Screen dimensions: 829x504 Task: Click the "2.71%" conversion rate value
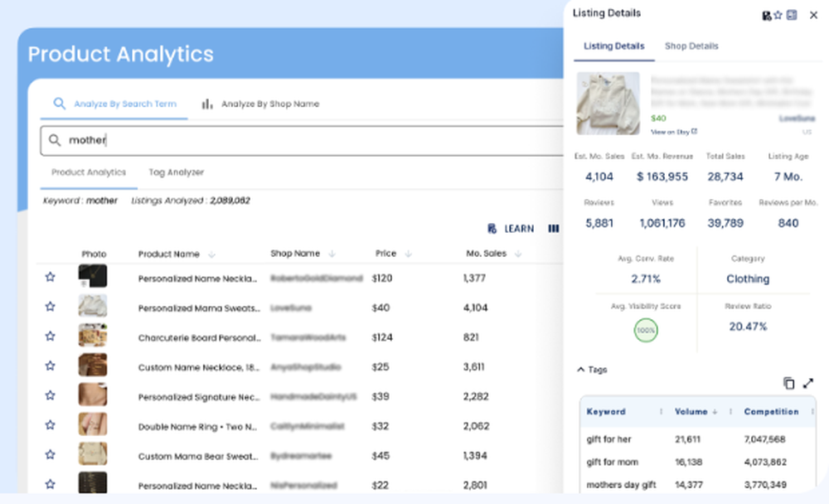(646, 279)
